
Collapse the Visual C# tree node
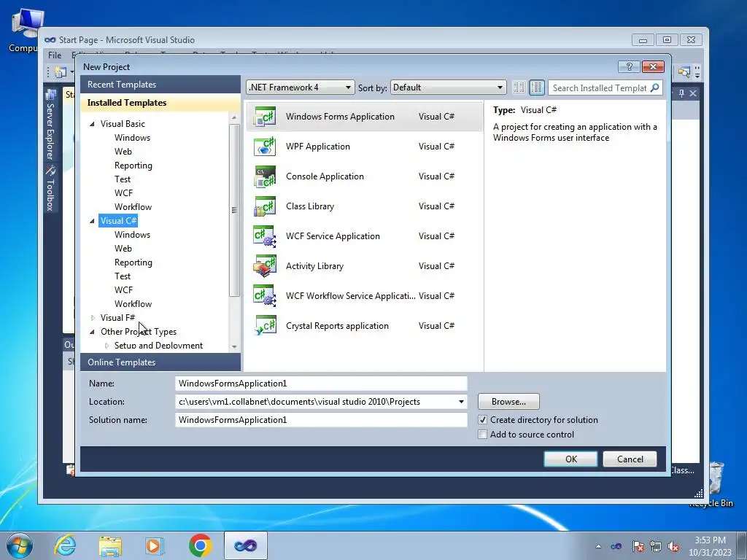tap(92, 221)
